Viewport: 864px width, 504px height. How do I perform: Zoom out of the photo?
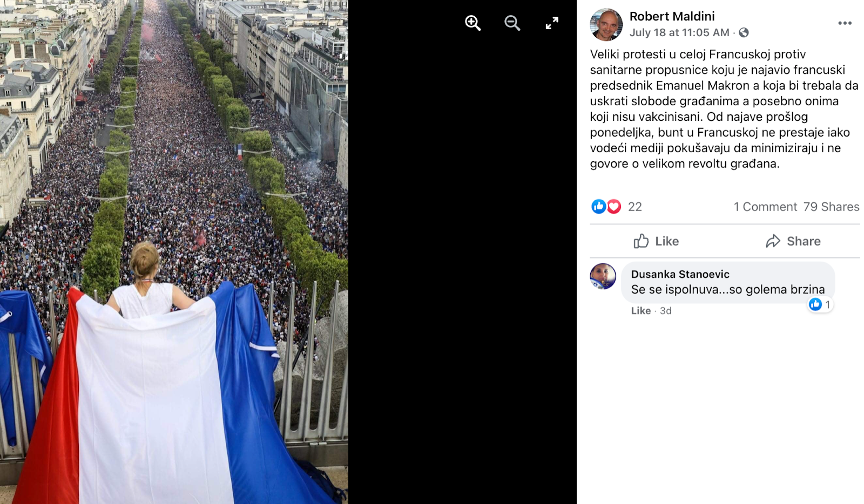(512, 23)
